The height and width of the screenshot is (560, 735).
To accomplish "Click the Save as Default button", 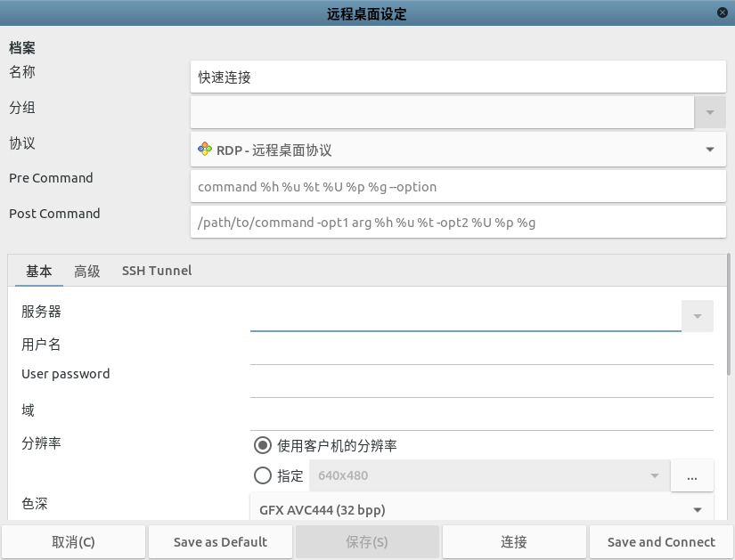I will pos(220,541).
